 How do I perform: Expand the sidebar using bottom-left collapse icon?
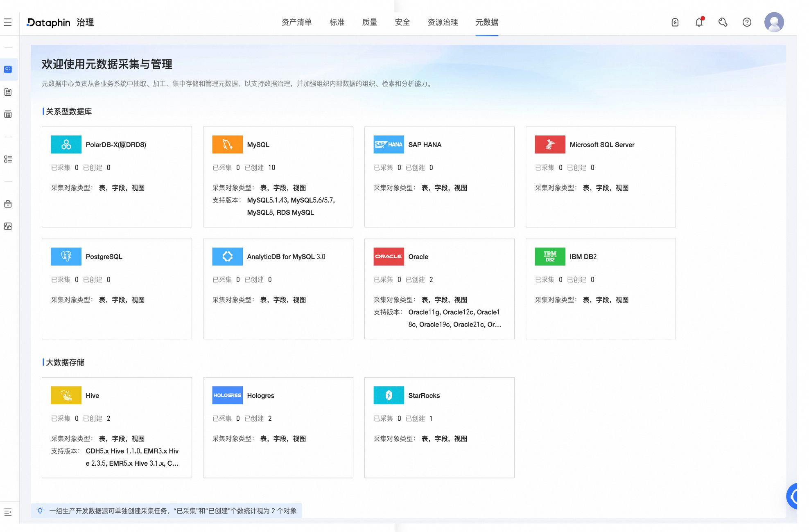click(8, 512)
